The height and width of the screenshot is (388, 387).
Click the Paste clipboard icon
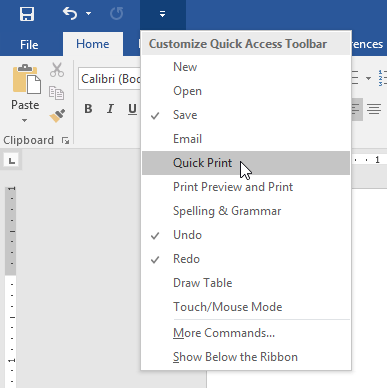point(27,79)
